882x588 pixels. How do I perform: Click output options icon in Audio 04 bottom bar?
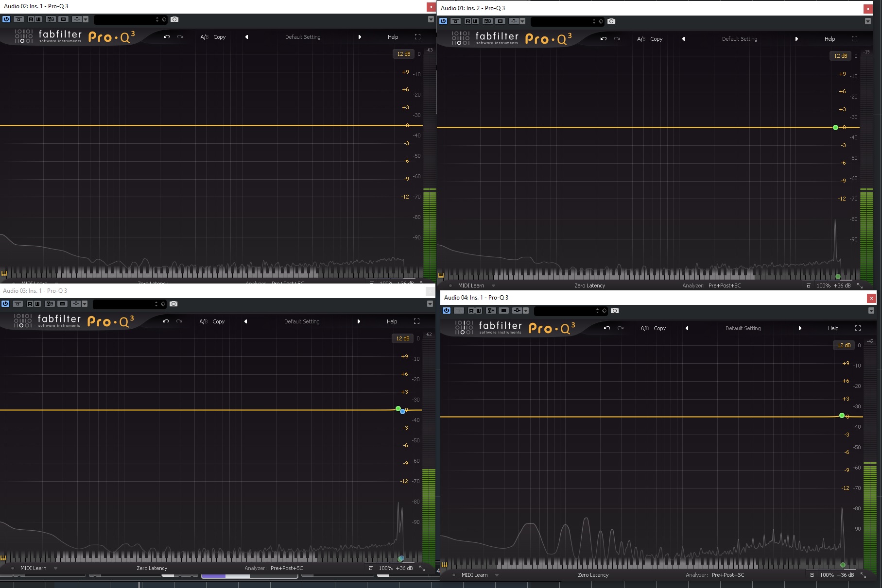(x=812, y=575)
